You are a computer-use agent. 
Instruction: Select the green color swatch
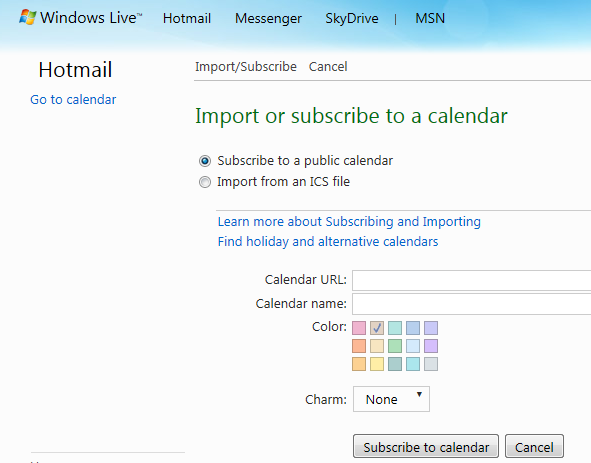395,346
